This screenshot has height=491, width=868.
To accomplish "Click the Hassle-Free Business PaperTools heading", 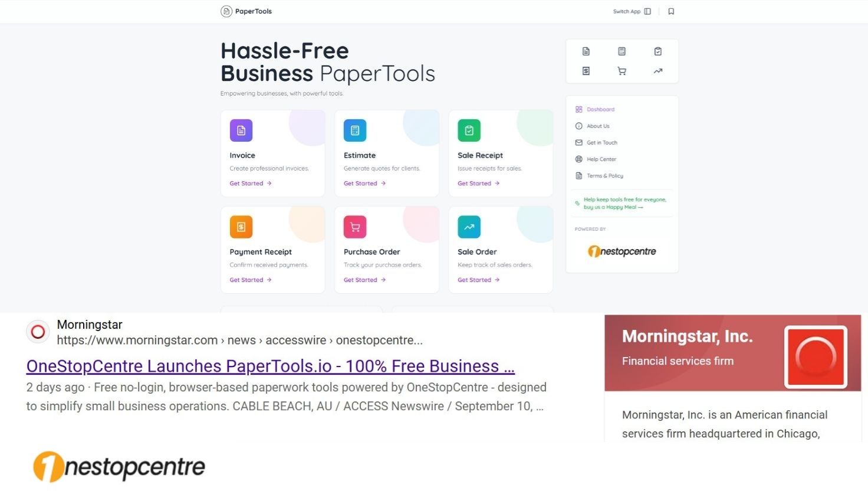I will pyautogui.click(x=328, y=62).
